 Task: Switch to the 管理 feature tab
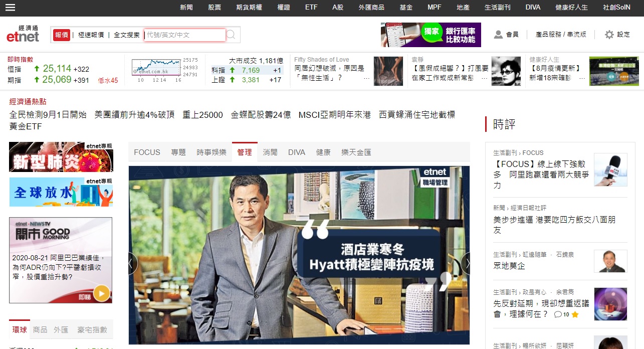click(245, 152)
